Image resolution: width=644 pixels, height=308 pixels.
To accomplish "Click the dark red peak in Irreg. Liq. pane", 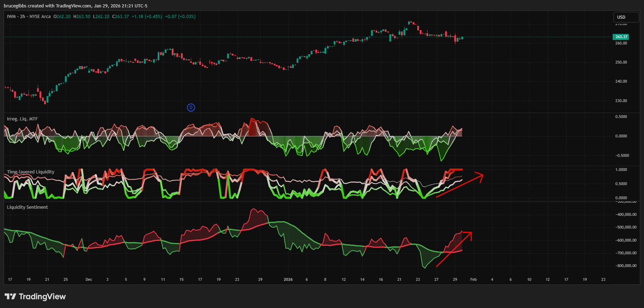I will pyautogui.click(x=252, y=126).
